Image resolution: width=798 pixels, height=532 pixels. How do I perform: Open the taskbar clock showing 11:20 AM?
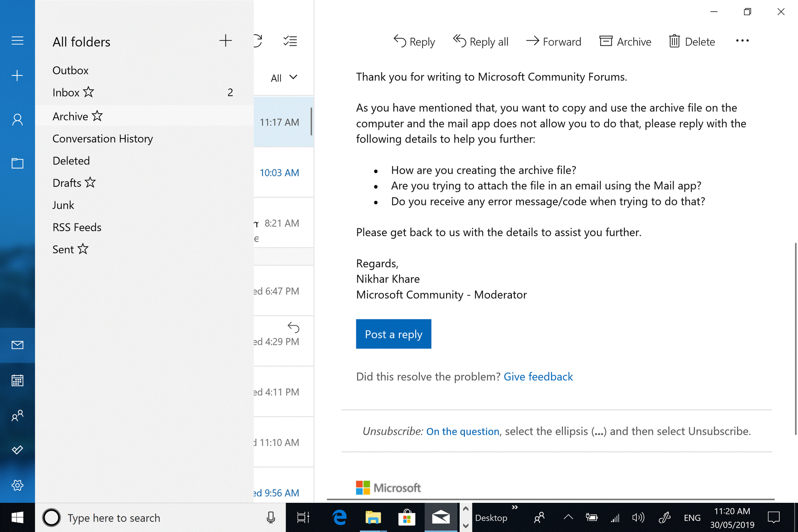tap(732, 518)
